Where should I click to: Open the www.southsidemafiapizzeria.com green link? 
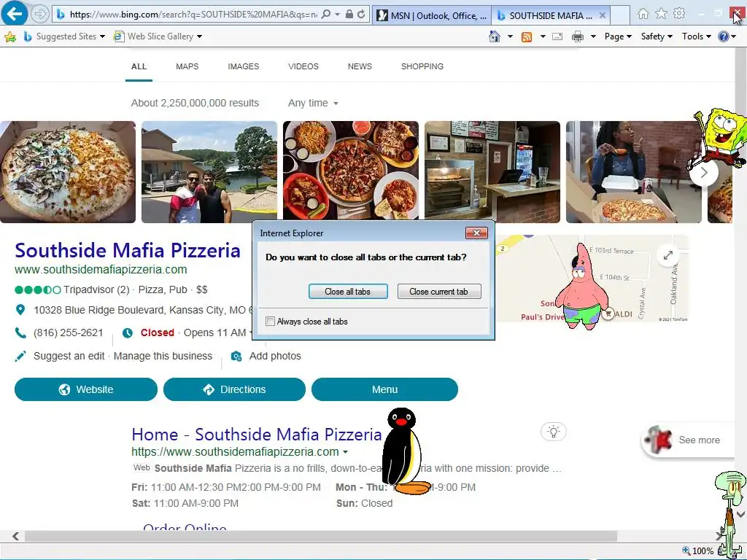(101, 270)
